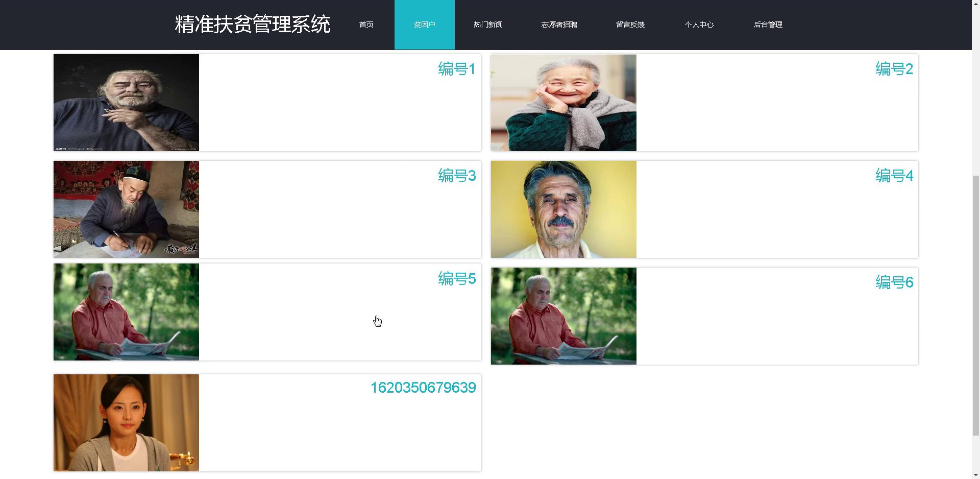Click the 编号2 heading link
The width and height of the screenshot is (980, 479).
pos(894,69)
